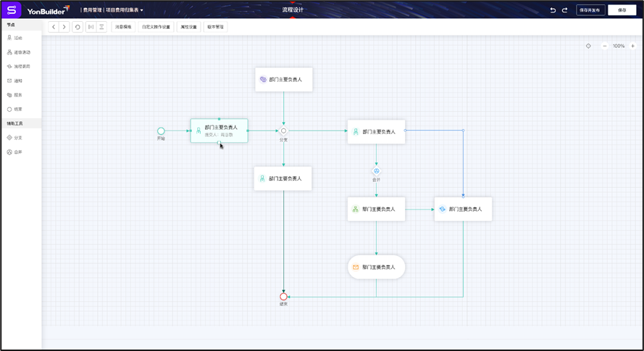Select the 活动 single-person node in sidebar

pos(14,38)
